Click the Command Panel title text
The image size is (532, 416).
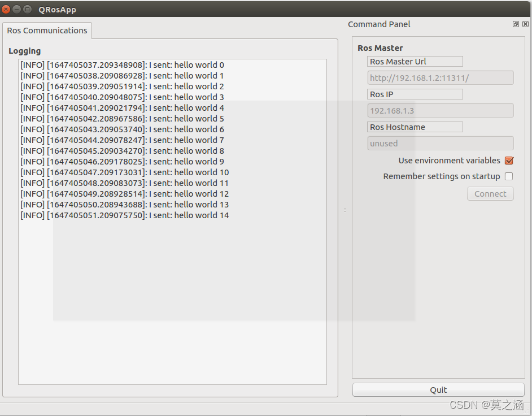click(379, 24)
